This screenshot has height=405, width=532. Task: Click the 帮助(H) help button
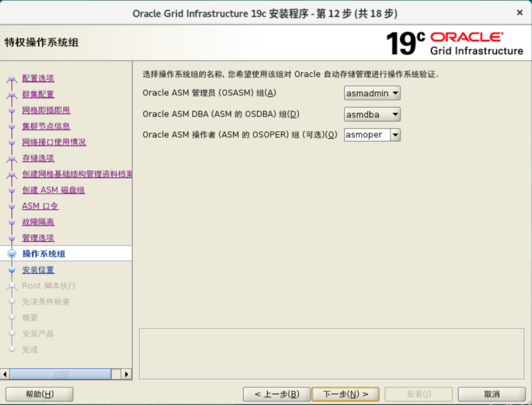[x=39, y=394]
